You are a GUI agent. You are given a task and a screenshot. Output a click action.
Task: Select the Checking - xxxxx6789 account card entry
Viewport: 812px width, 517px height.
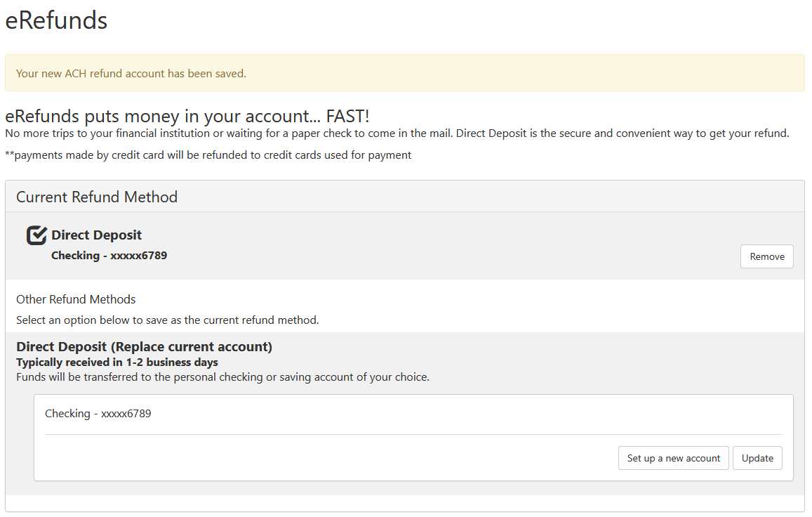click(x=98, y=414)
